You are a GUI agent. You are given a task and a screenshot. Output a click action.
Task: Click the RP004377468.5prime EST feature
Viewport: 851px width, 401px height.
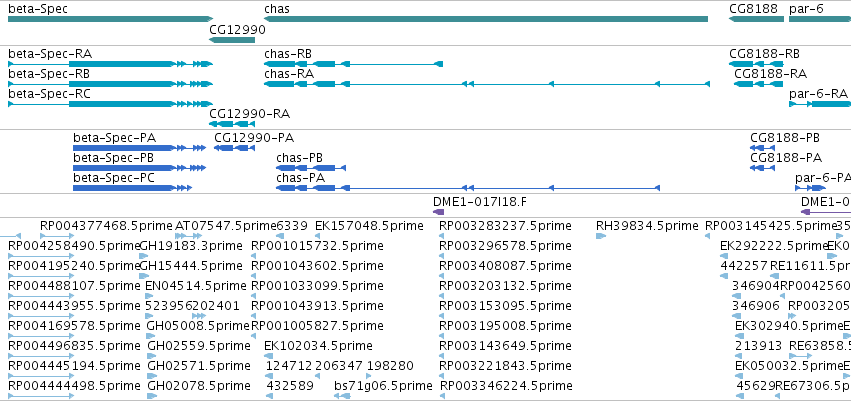(x=56, y=236)
